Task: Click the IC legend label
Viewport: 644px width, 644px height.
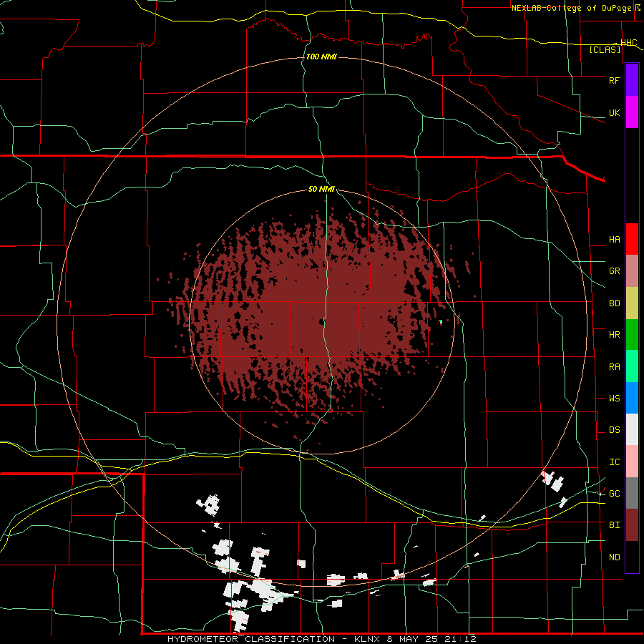Action: click(614, 462)
